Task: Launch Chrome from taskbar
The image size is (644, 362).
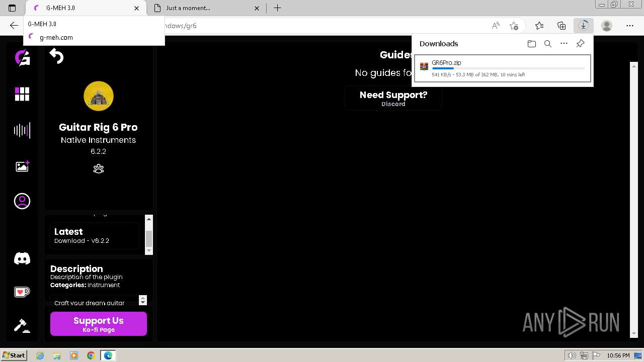Action: pos(91,355)
